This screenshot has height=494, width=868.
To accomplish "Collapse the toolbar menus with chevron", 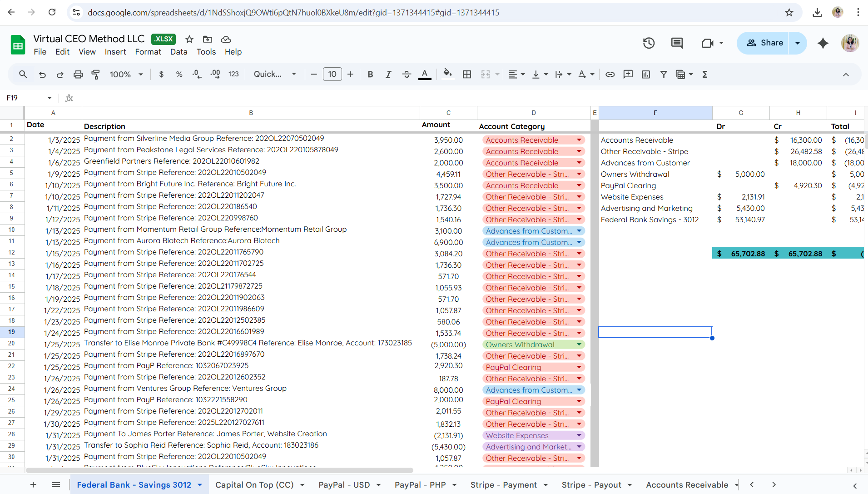I will click(x=846, y=75).
